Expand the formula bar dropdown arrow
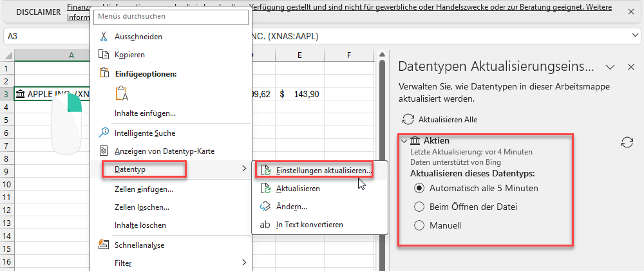This screenshot has height=271, width=644. [635, 36]
